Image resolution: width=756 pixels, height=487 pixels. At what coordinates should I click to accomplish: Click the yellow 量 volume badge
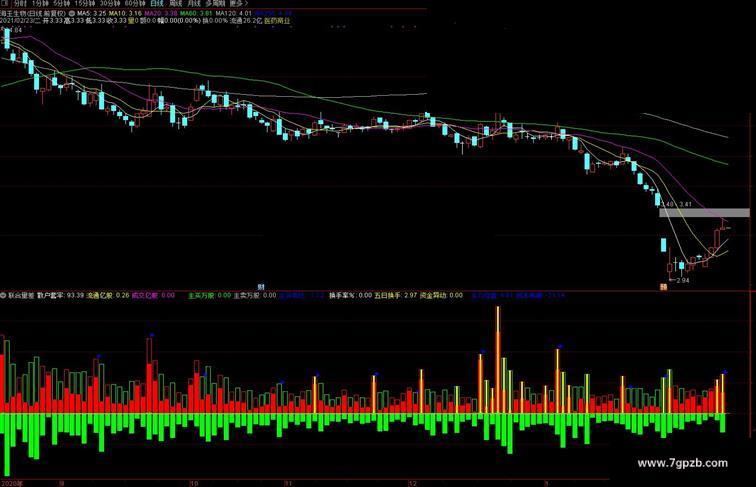pos(130,21)
